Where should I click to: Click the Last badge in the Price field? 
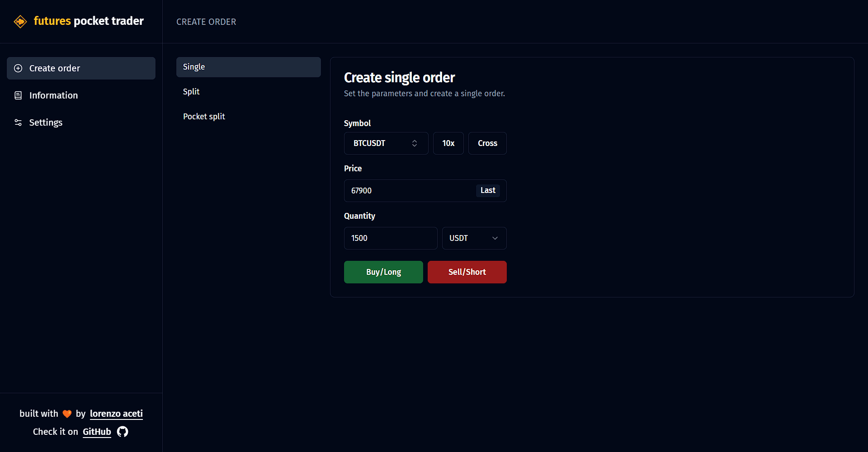[488, 190]
